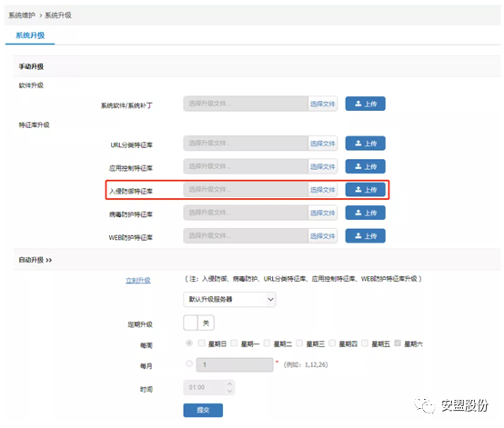Upload the 病毒防护特征库 file

click(x=365, y=213)
